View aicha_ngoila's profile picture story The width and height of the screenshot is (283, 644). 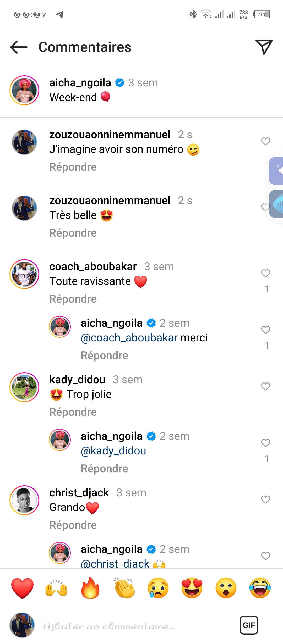pos(24,90)
